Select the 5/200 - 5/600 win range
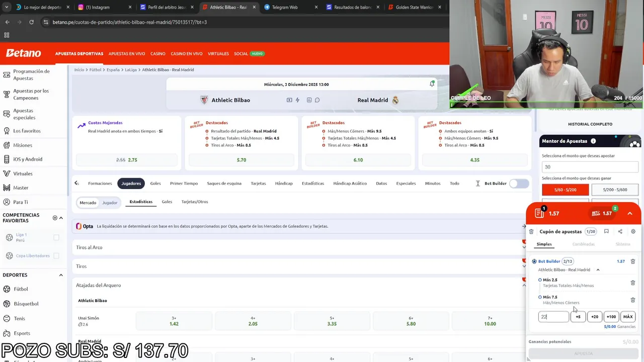 pos(615,190)
